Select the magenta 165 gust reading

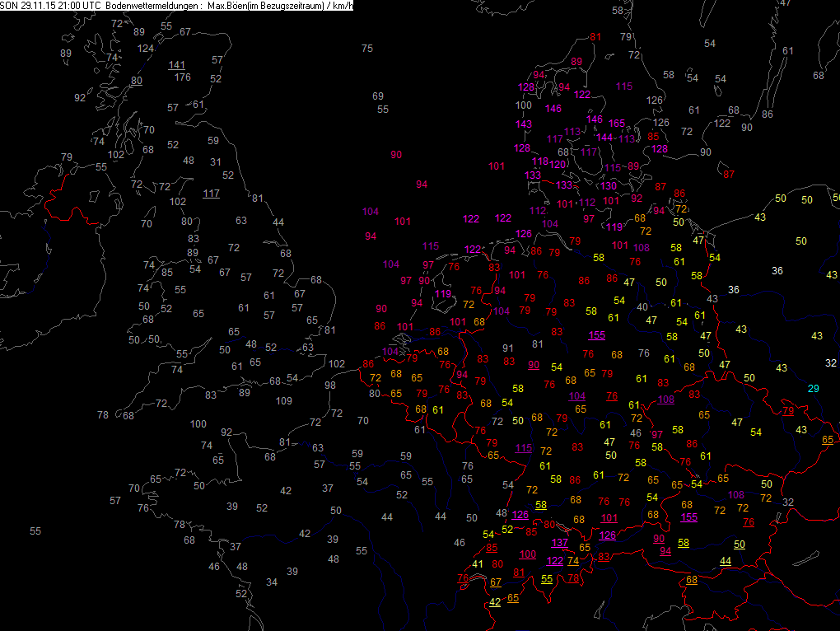(x=617, y=124)
